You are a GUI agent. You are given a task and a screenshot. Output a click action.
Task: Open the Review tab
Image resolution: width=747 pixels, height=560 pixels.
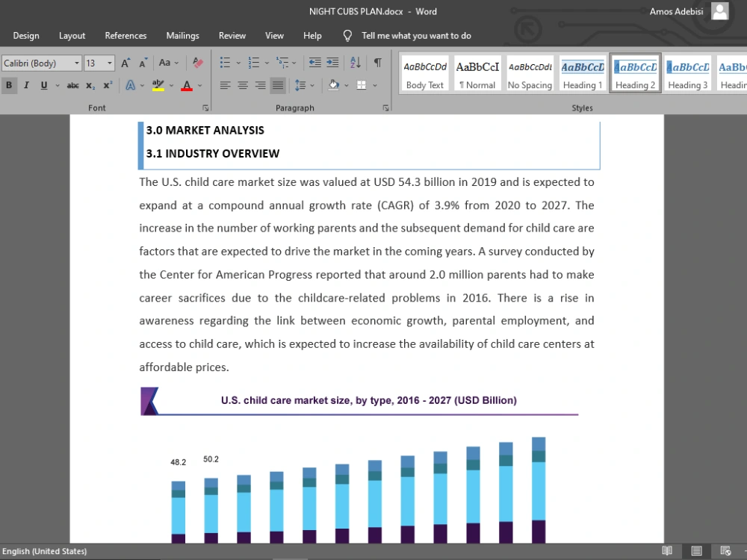232,36
